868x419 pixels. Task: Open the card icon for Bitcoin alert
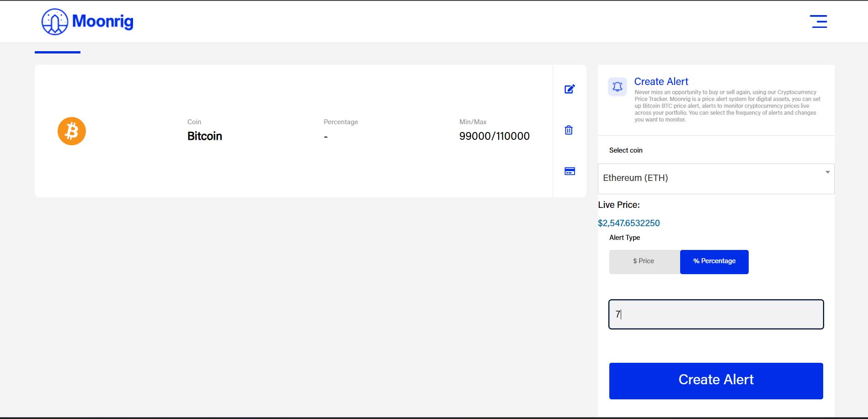[570, 171]
